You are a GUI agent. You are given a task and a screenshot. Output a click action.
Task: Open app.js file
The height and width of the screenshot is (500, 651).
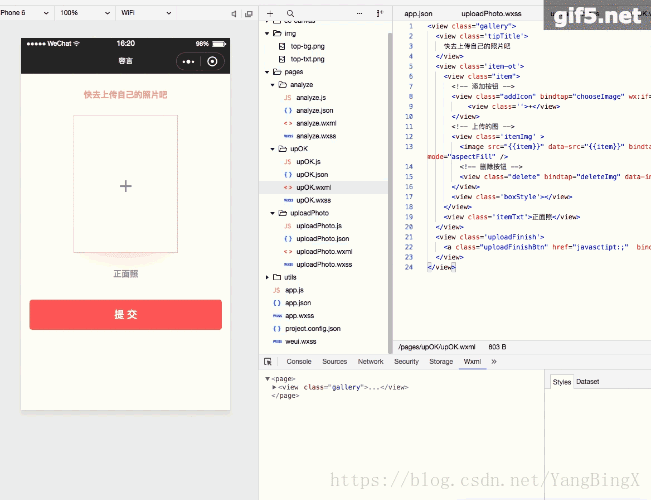(294, 290)
